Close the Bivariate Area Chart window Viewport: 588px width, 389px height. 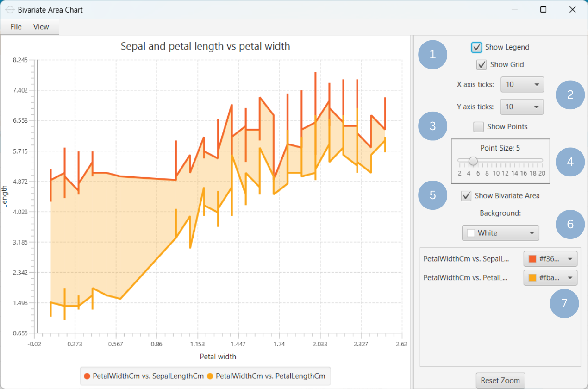pyautogui.click(x=572, y=10)
